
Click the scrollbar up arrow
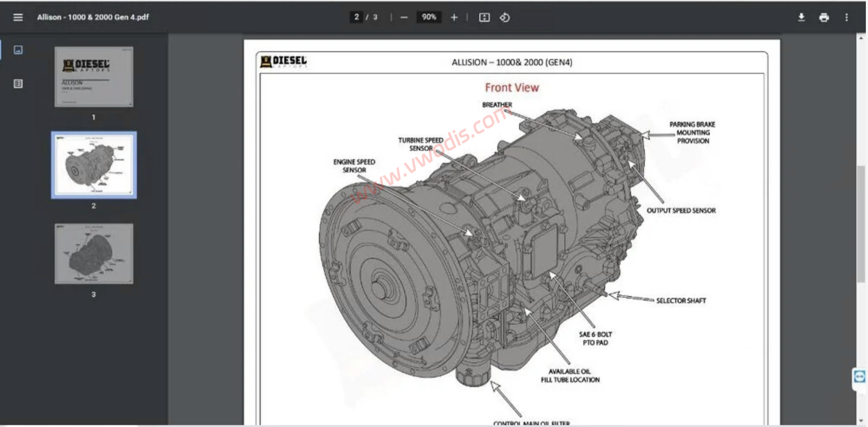861,38
